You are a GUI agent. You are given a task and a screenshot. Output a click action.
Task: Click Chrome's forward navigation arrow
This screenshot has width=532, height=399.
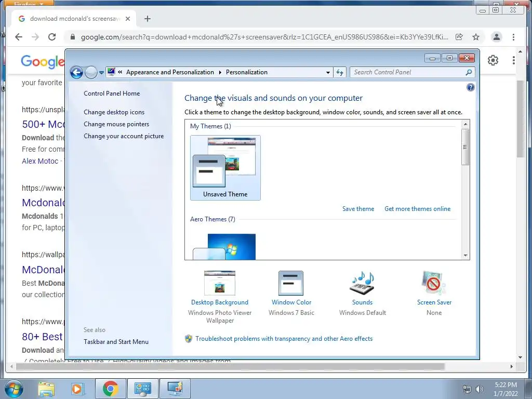pos(35,37)
